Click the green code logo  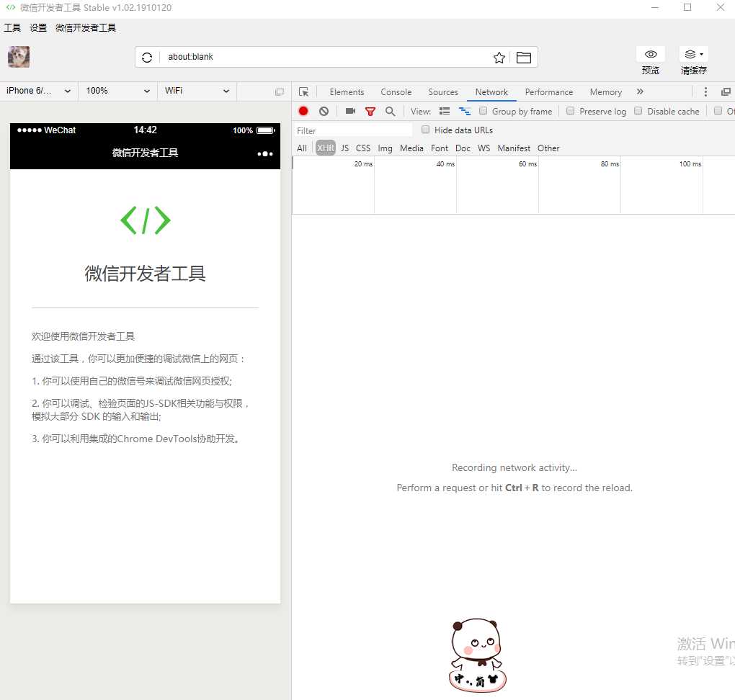[x=146, y=220]
